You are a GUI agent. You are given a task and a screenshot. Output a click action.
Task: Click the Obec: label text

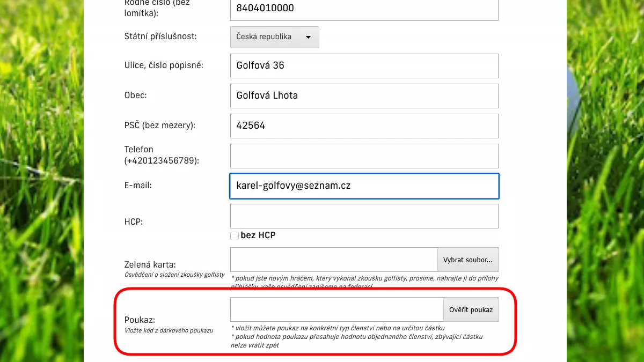click(136, 95)
